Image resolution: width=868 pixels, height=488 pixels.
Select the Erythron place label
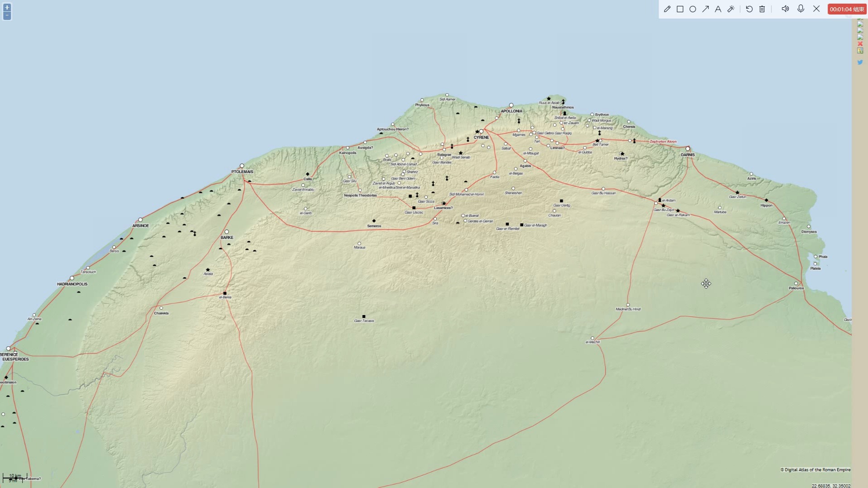click(x=602, y=115)
